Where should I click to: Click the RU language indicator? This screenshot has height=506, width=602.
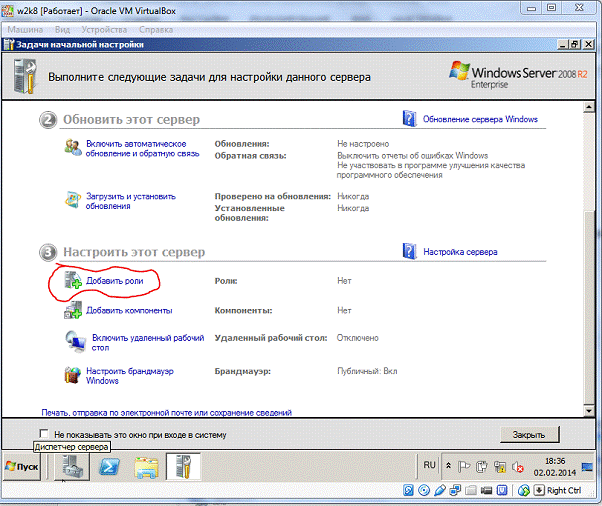[429, 465]
